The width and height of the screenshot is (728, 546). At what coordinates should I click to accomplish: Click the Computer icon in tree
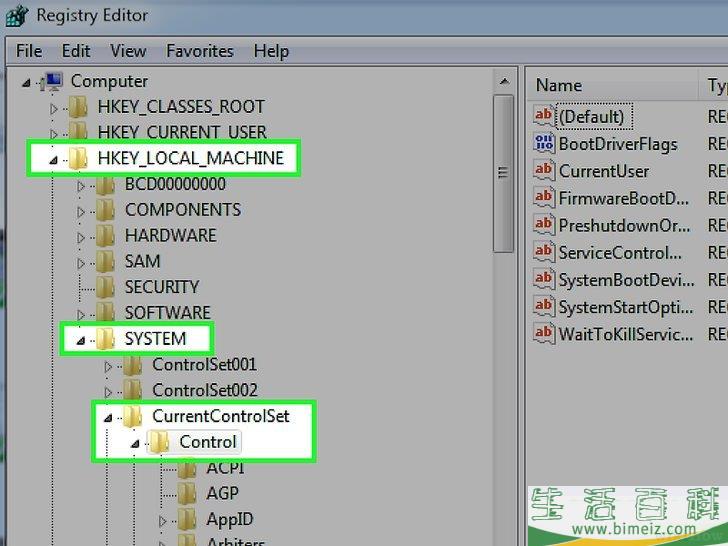point(52,82)
